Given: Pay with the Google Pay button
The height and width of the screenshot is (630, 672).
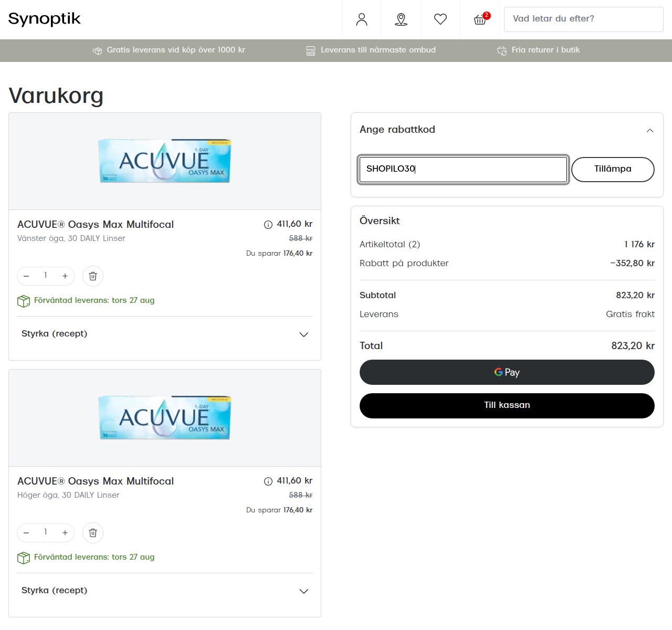Looking at the screenshot, I should tap(507, 372).
